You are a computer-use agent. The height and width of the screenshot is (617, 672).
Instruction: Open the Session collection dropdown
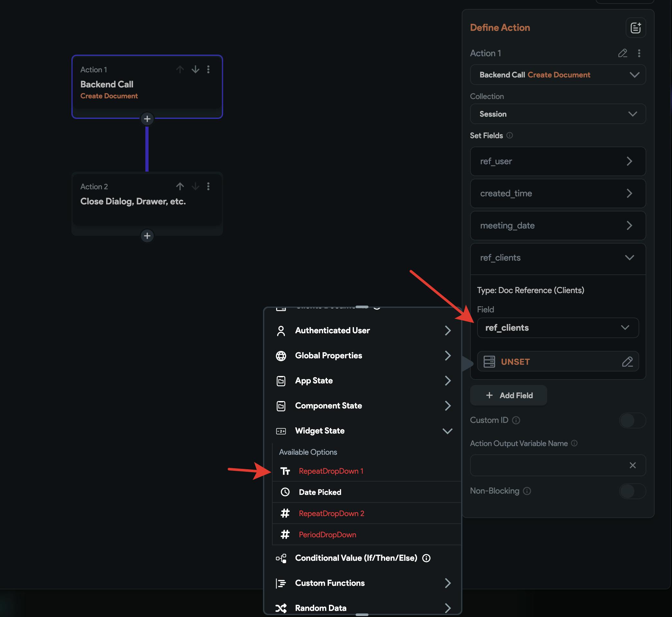558,114
